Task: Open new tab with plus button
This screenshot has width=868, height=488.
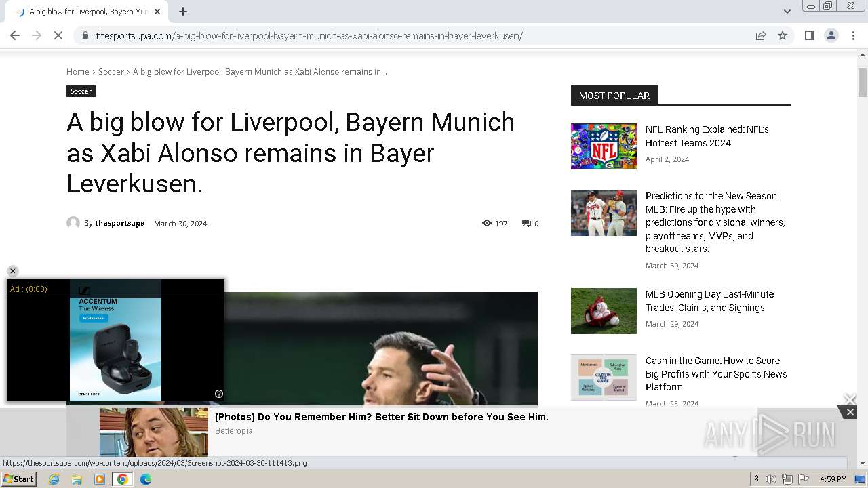Action: (x=183, y=12)
